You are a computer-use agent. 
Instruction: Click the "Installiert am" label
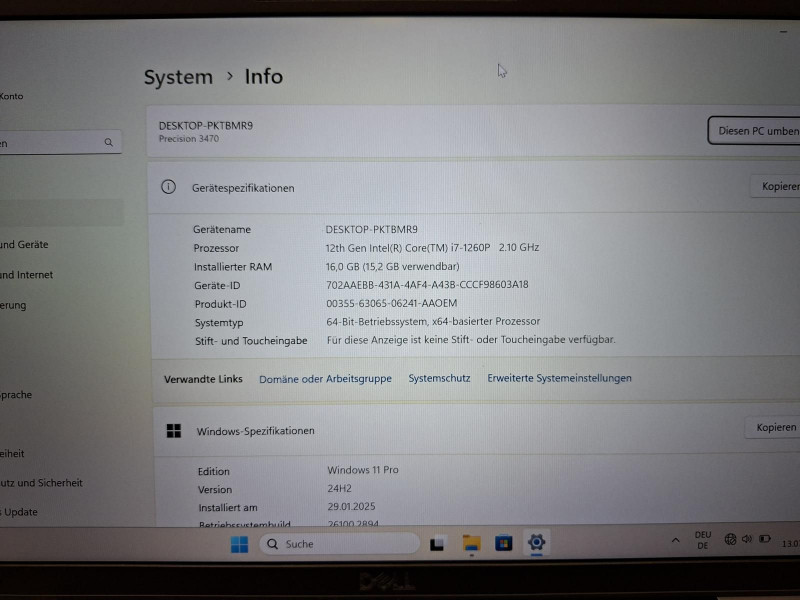pos(228,508)
